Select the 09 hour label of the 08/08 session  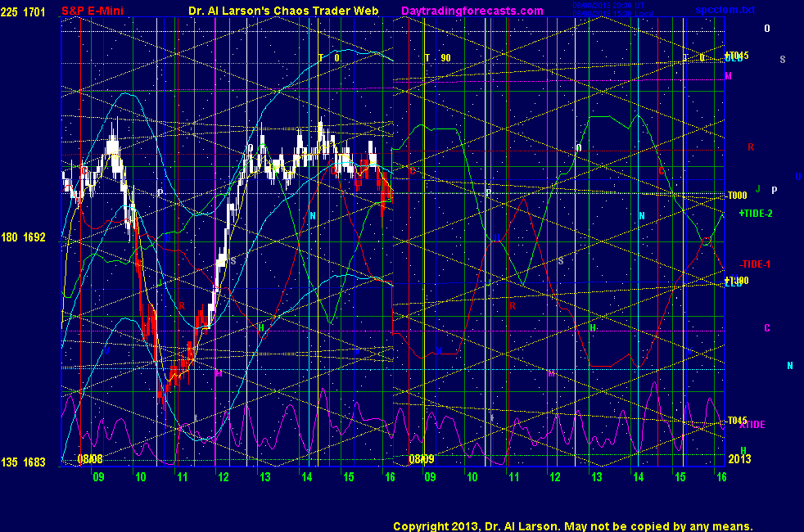coord(98,477)
